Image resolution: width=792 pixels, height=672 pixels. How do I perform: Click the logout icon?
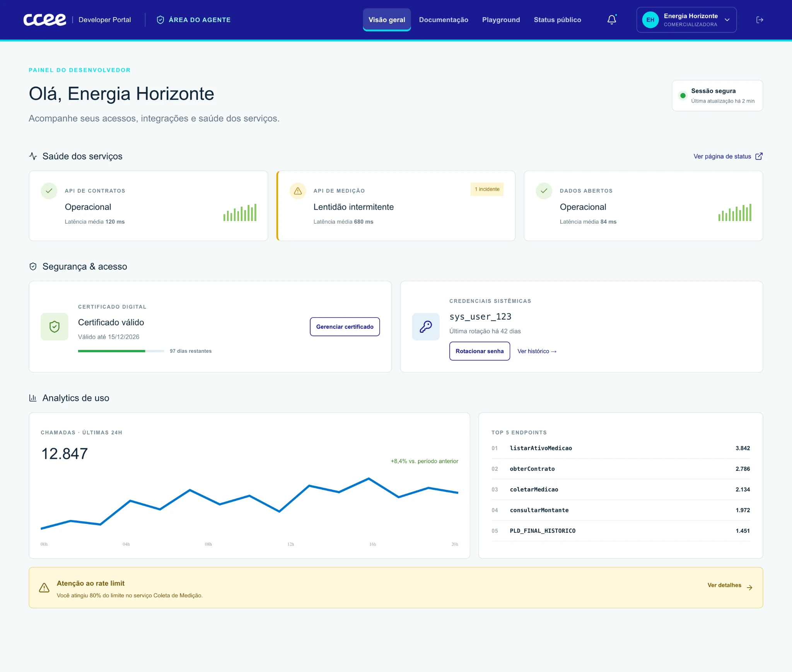760,20
